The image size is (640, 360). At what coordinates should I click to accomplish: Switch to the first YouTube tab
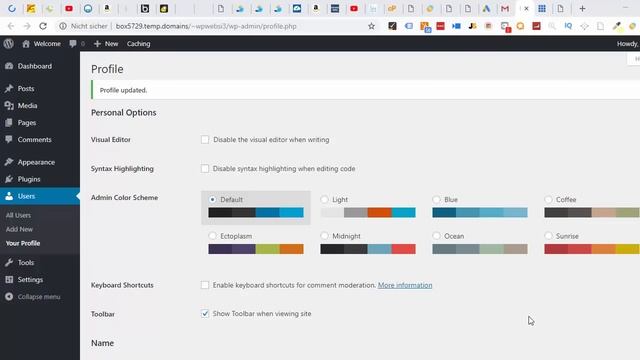click(x=69, y=9)
